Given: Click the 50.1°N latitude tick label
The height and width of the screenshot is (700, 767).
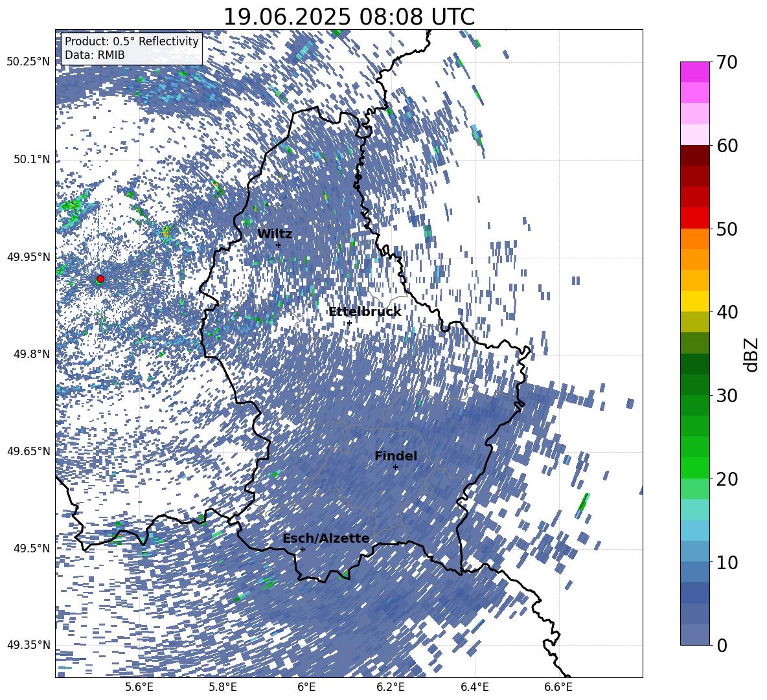Looking at the screenshot, I should pos(31,159).
